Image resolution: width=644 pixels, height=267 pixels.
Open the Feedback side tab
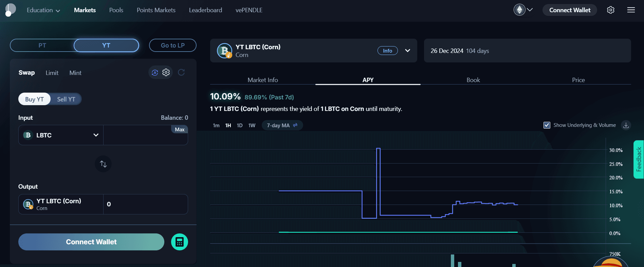(639, 159)
